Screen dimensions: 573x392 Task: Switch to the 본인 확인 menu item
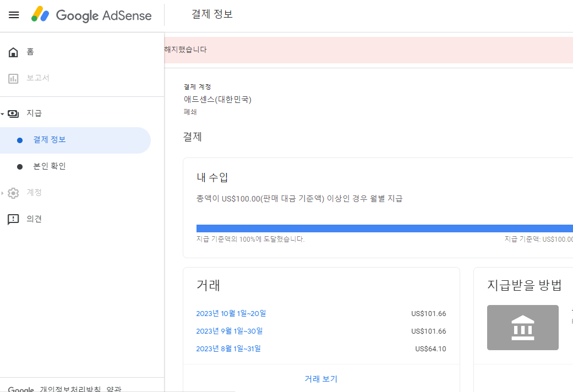click(51, 166)
